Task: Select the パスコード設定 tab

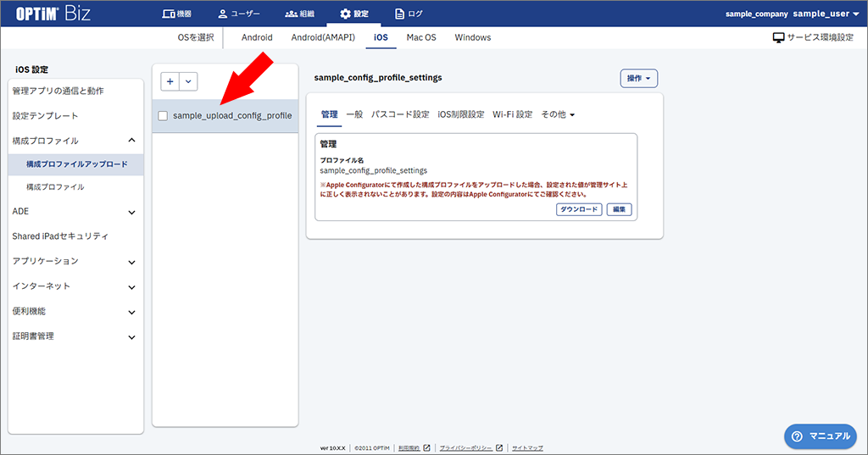Action: (400, 114)
